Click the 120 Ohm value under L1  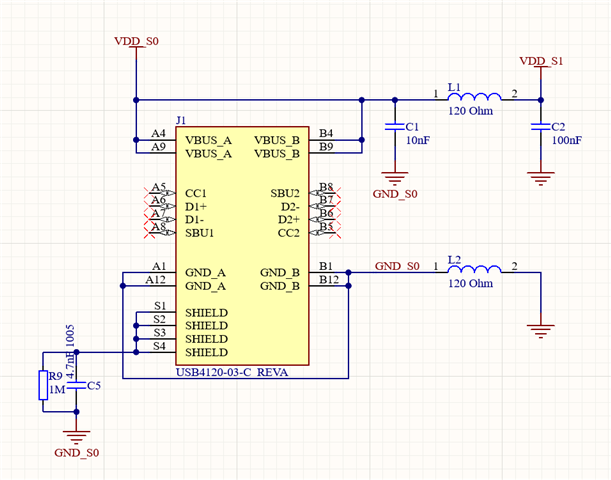[x=470, y=111]
